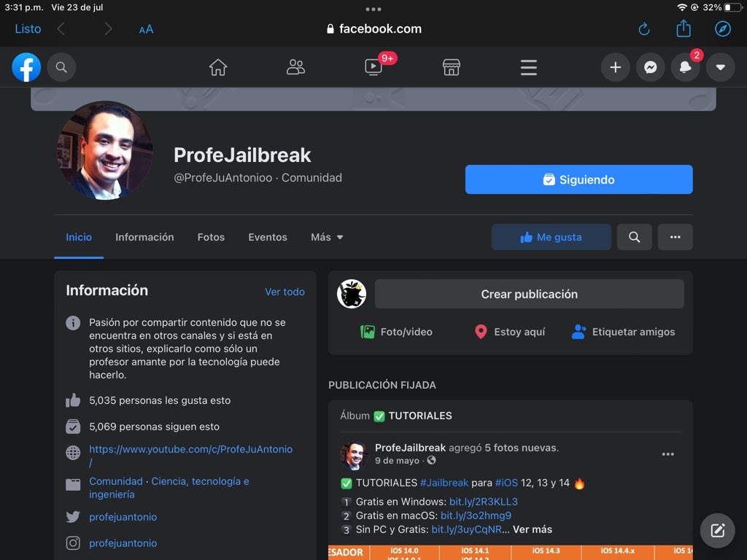Tap the battery status indicator
The image size is (747, 560).
(732, 7)
